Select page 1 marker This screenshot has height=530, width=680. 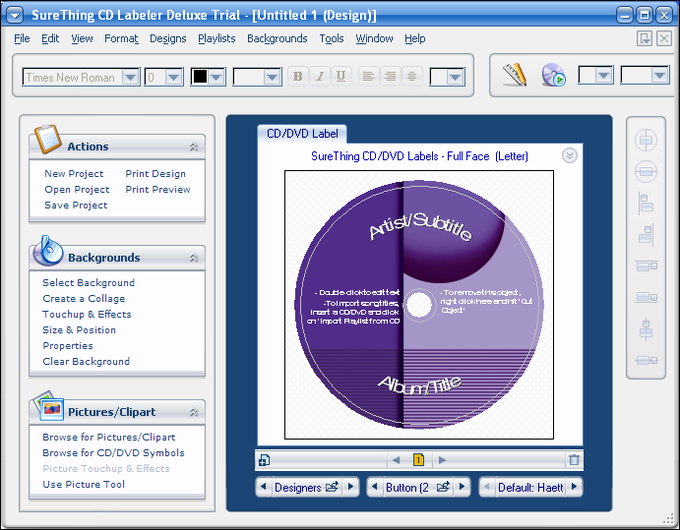click(x=418, y=459)
